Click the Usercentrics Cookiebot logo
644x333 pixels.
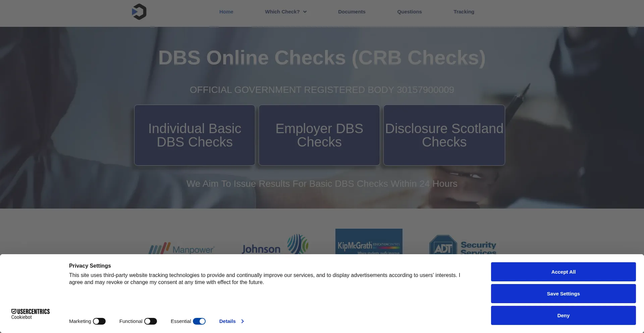coord(30,314)
